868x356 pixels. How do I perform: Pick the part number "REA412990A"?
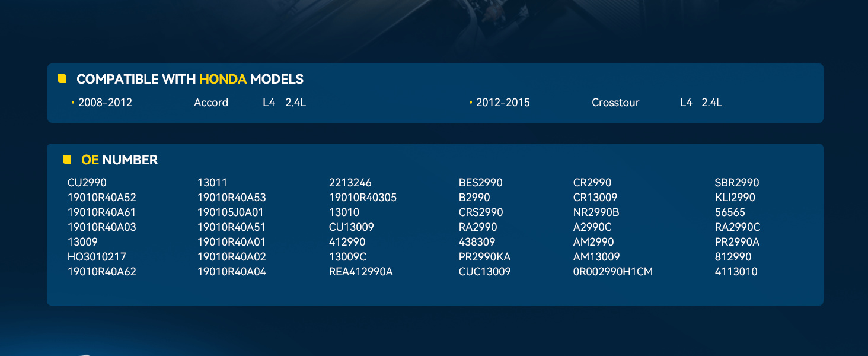point(361,272)
